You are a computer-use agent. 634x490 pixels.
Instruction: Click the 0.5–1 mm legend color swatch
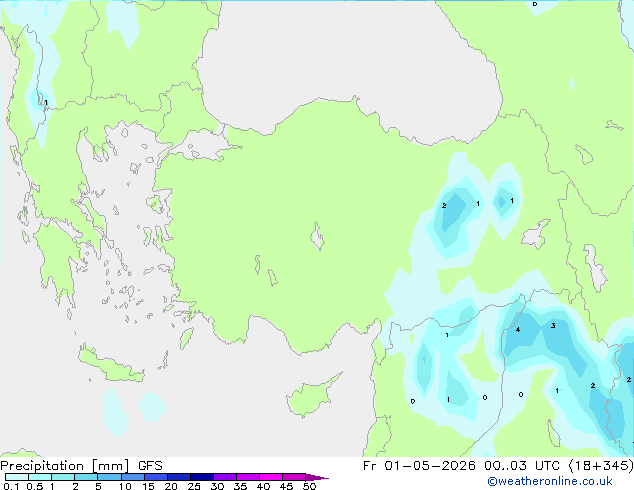(x=40, y=477)
